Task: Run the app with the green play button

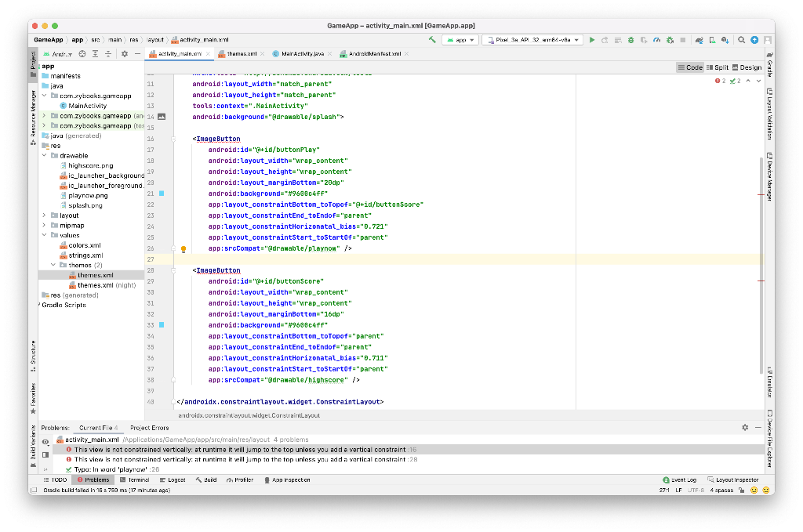Action: 592,38
